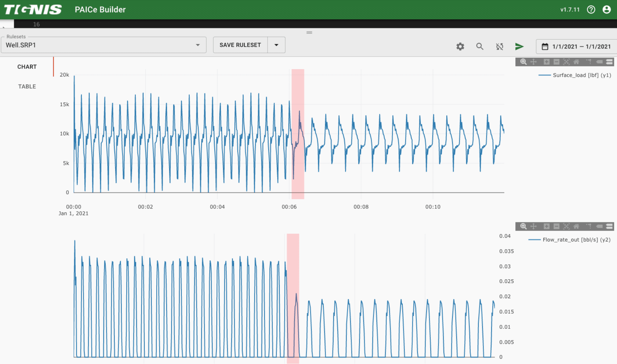Click the sync-disabled icon in toolbar
617x364 pixels.
[x=499, y=46]
